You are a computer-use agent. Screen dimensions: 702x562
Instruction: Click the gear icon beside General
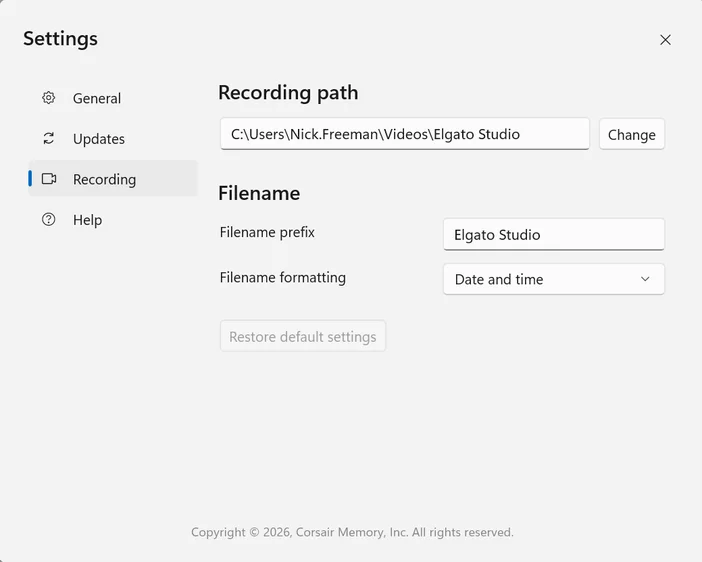48,98
